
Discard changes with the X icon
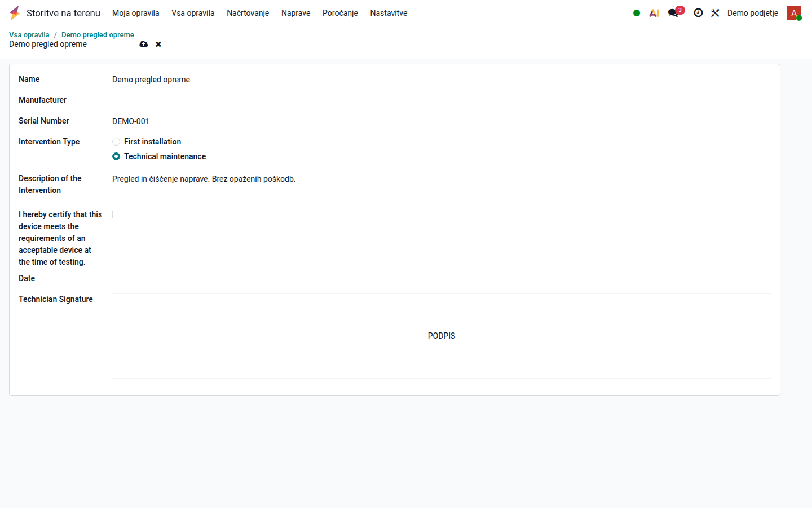tap(158, 44)
